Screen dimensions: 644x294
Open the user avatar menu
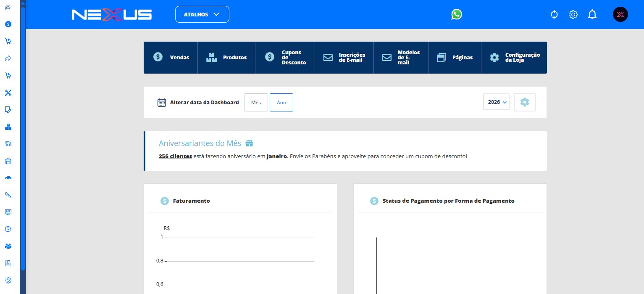pos(620,15)
